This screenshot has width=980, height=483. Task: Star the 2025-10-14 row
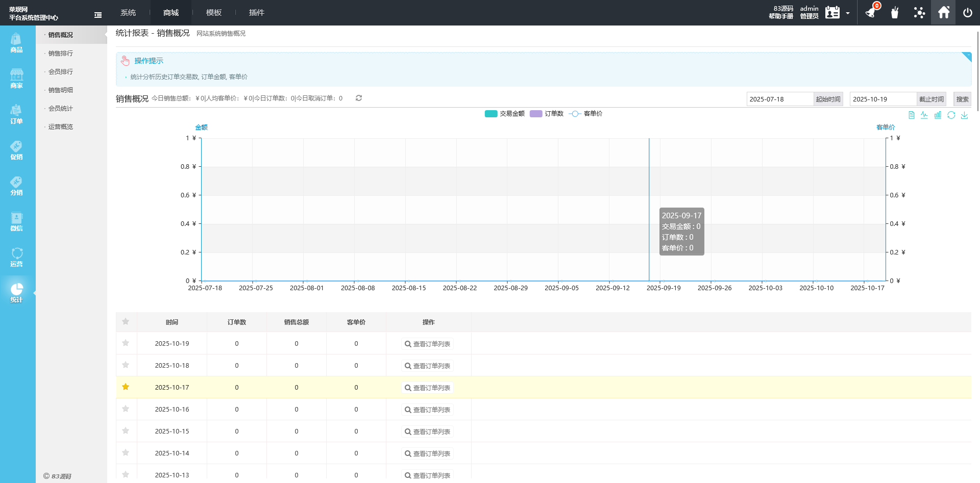(x=126, y=452)
